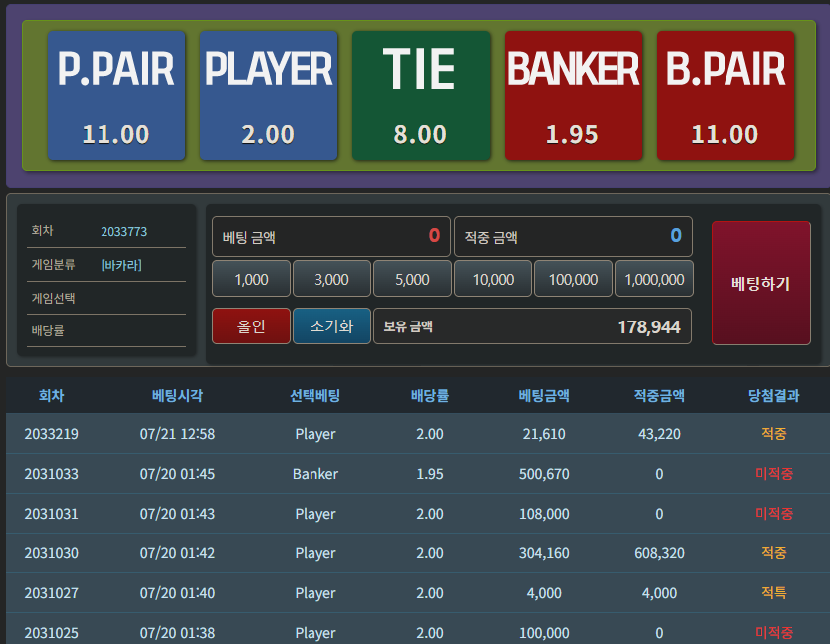The width and height of the screenshot is (830, 644).
Task: Click bet time 07/21 12:58
Action: click(x=177, y=434)
